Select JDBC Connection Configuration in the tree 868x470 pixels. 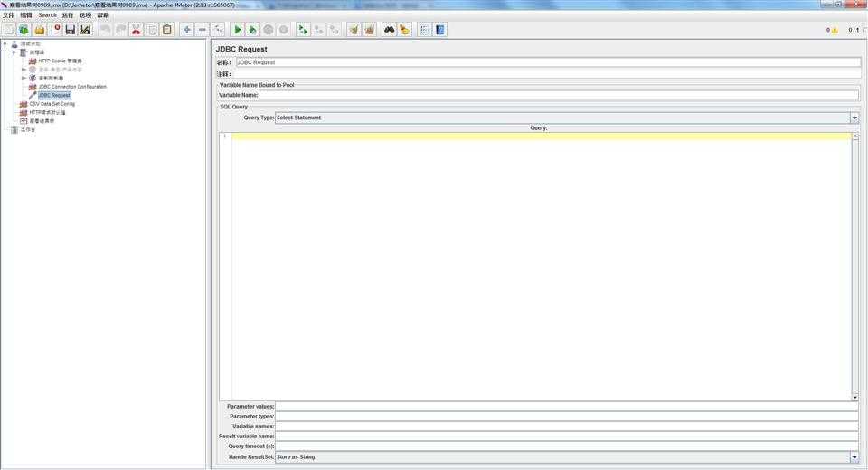pyautogui.click(x=72, y=87)
